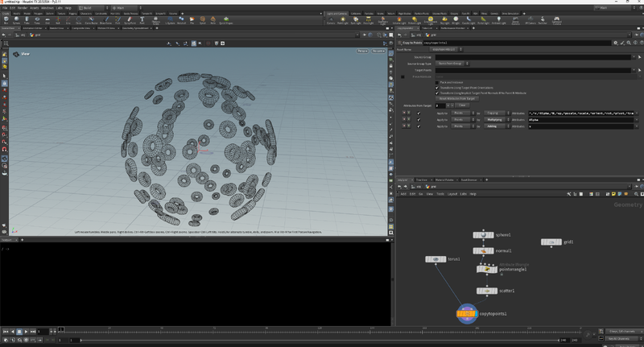Select the pointwrangle1 node
The height and width of the screenshot is (347, 644).
tap(487, 270)
